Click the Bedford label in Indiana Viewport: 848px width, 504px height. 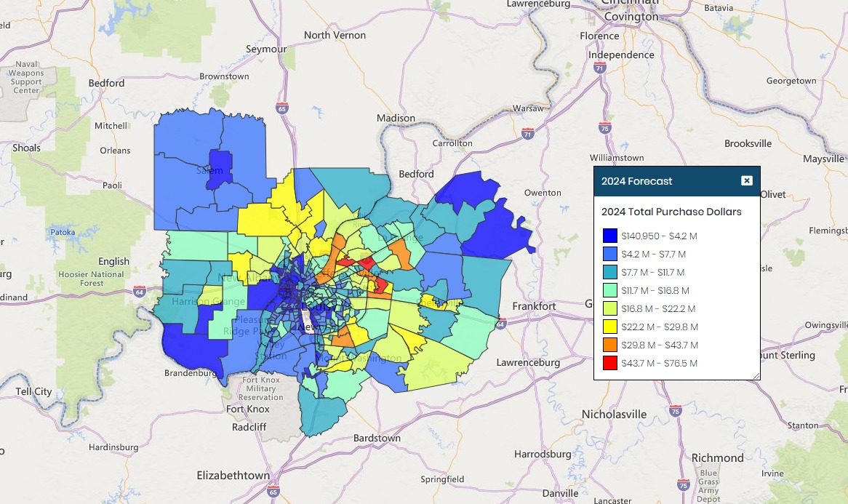click(x=106, y=84)
